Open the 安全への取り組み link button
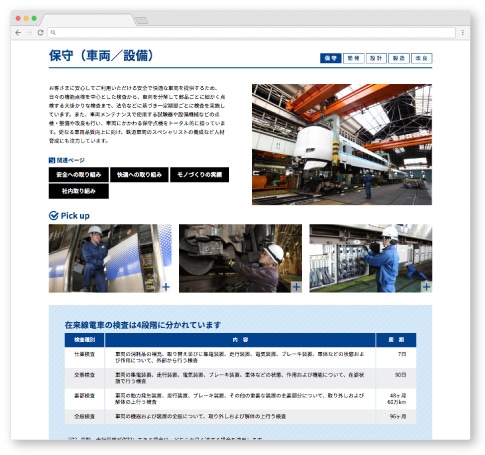Screen dimensions: 485x455 pyautogui.click(x=79, y=175)
